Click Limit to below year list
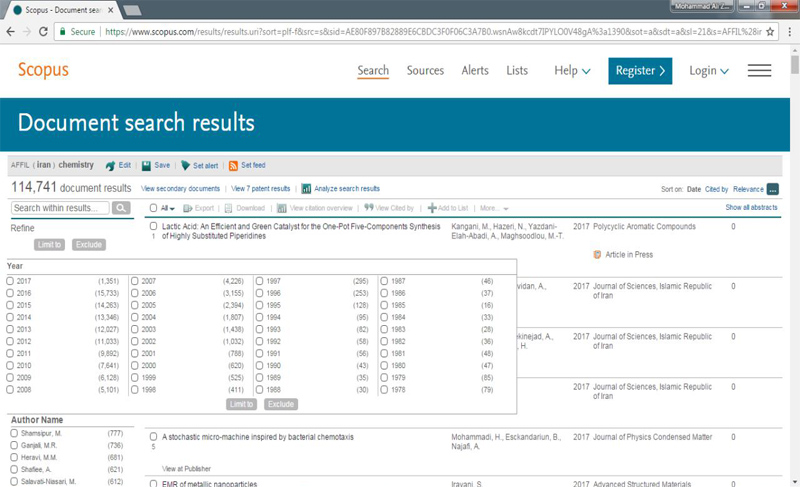 coord(241,404)
